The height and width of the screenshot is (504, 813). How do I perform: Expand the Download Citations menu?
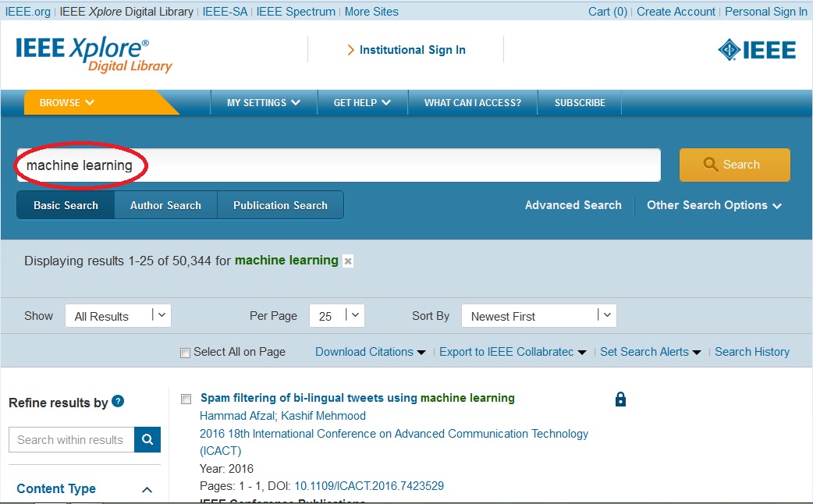(370, 352)
